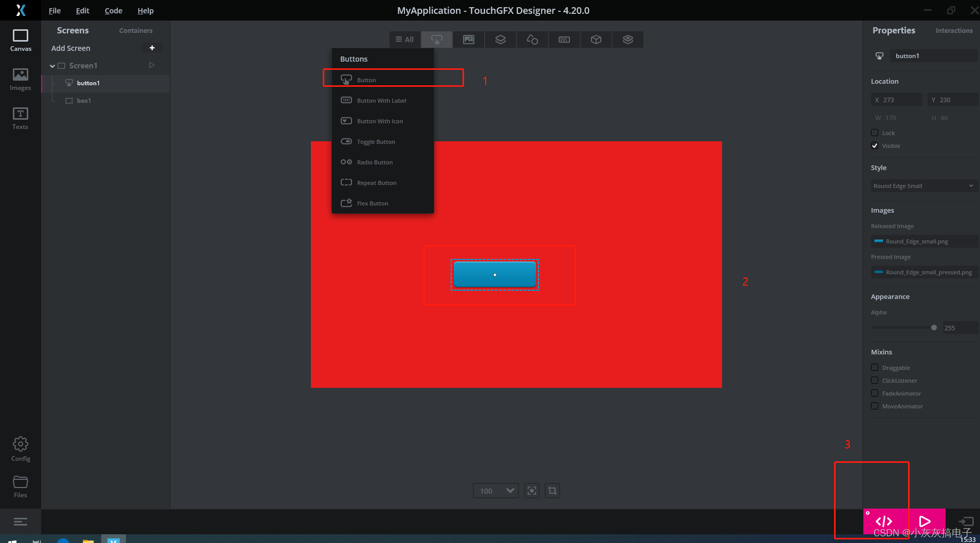Uncheck the Visible checkbox
The width and height of the screenshot is (980, 543).
tap(875, 145)
